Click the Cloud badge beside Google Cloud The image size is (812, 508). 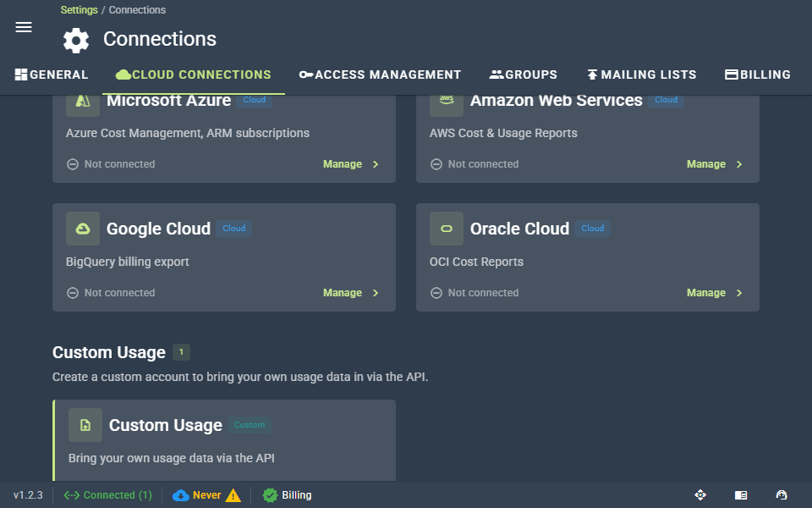tap(234, 228)
